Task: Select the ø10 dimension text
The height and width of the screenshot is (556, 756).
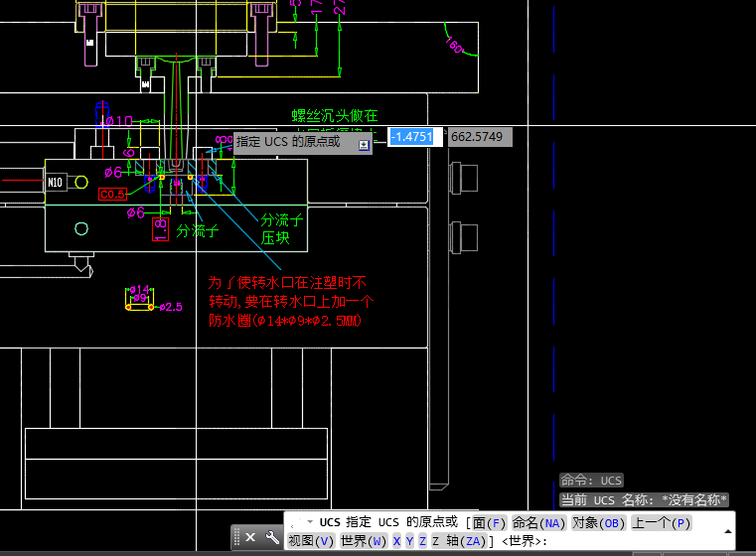Action: click(118, 121)
